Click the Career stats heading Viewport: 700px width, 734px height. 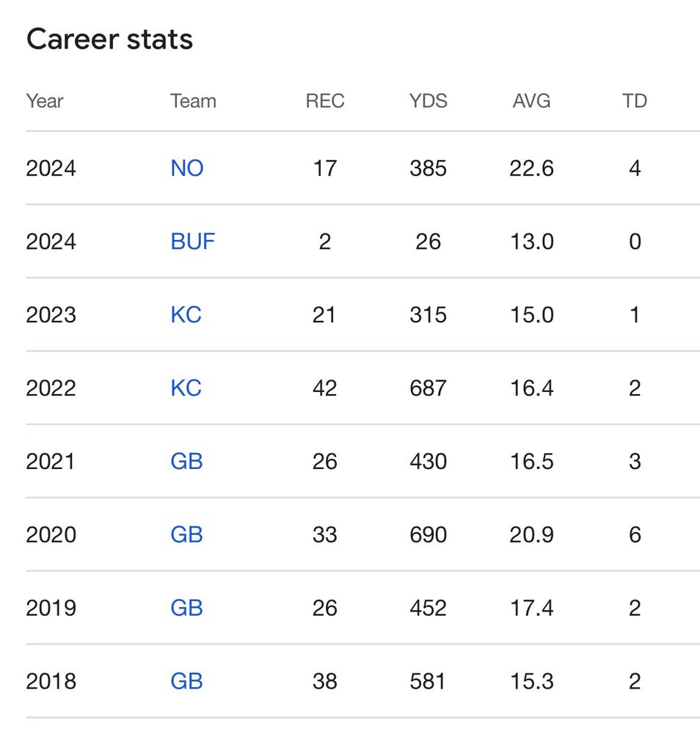click(109, 39)
